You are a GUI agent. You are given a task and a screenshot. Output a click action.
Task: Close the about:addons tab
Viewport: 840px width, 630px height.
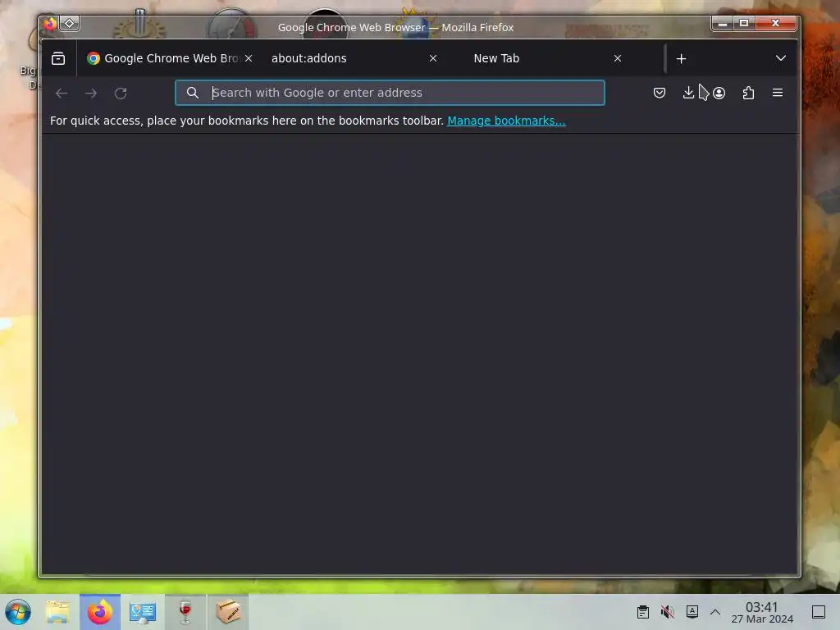[x=433, y=58]
